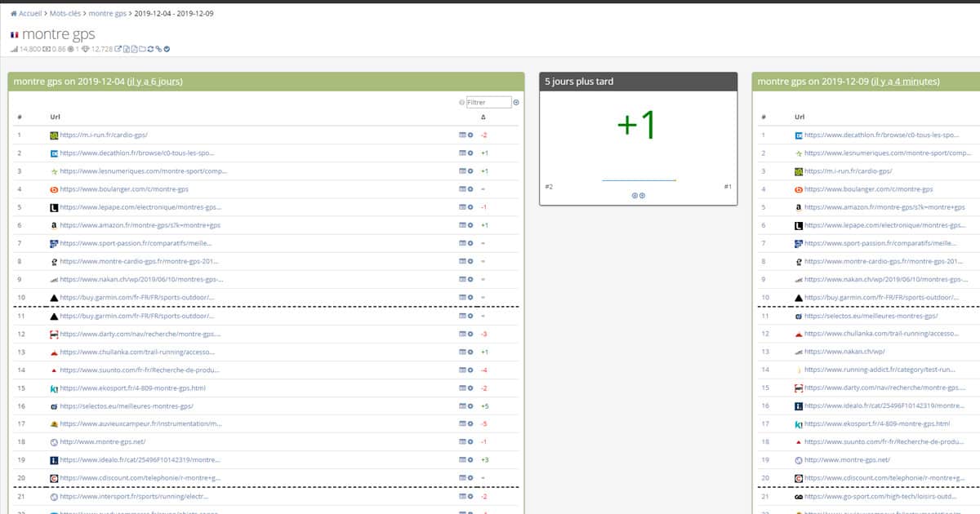Click the refresh arrows icon under the keyword title
This screenshot has height=514, width=980.
click(150, 49)
